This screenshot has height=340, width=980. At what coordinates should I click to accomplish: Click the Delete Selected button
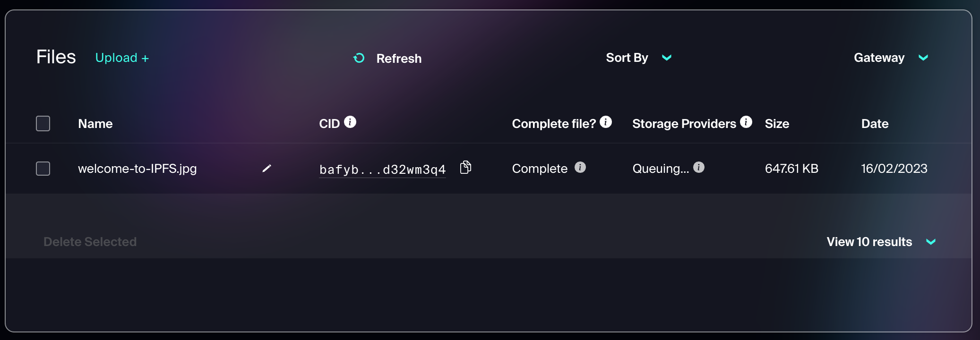point(90,242)
